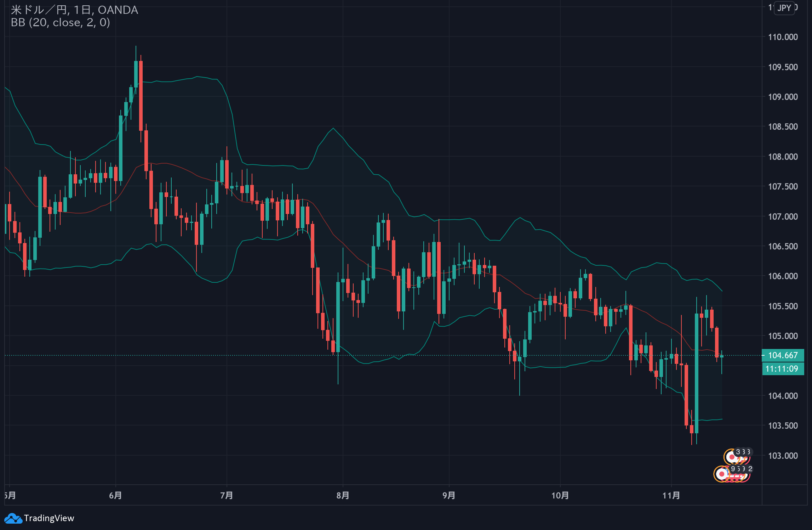Click the 103.500 price axis label
The image size is (812, 530).
click(x=783, y=426)
